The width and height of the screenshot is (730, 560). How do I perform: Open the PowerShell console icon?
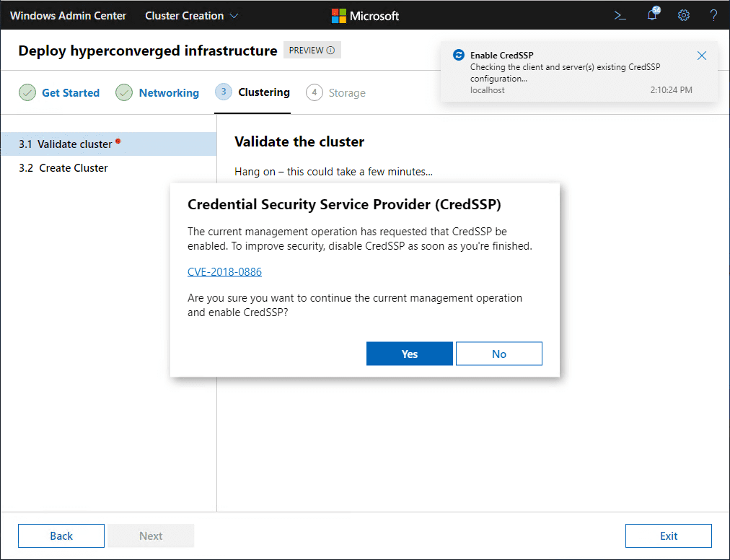click(x=620, y=16)
